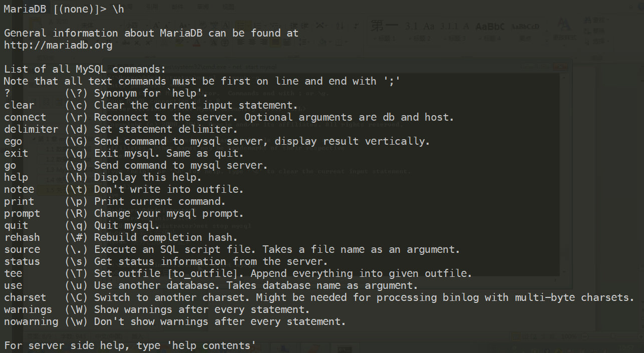Apply the "3.1.1 A" heading style
The image size is (644, 353).
(454, 27)
